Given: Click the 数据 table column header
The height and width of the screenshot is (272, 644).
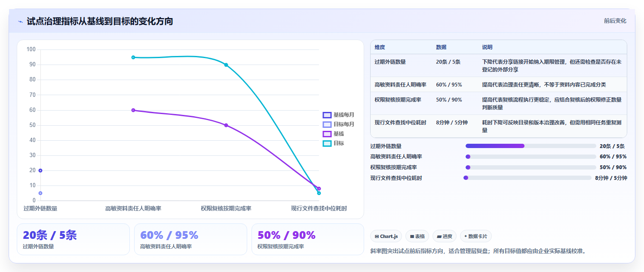Looking at the screenshot, I should 442,47.
